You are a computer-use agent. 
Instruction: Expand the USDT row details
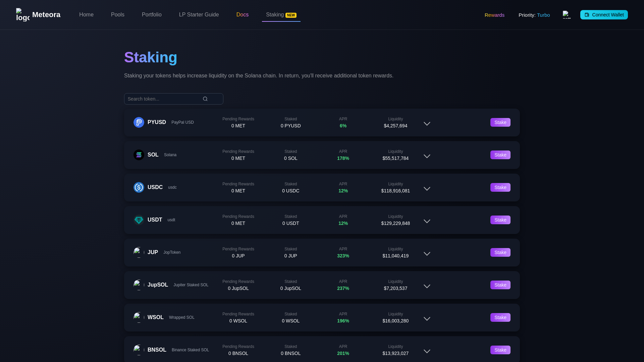click(x=427, y=221)
